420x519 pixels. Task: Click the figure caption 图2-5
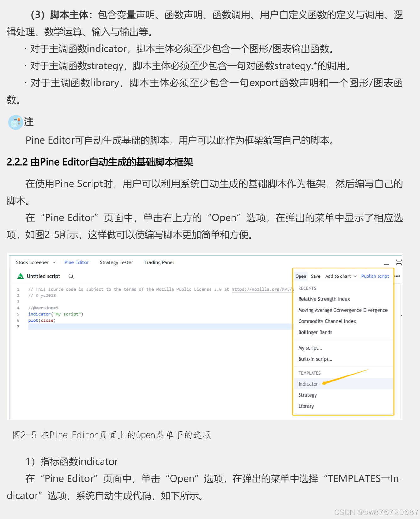click(112, 435)
